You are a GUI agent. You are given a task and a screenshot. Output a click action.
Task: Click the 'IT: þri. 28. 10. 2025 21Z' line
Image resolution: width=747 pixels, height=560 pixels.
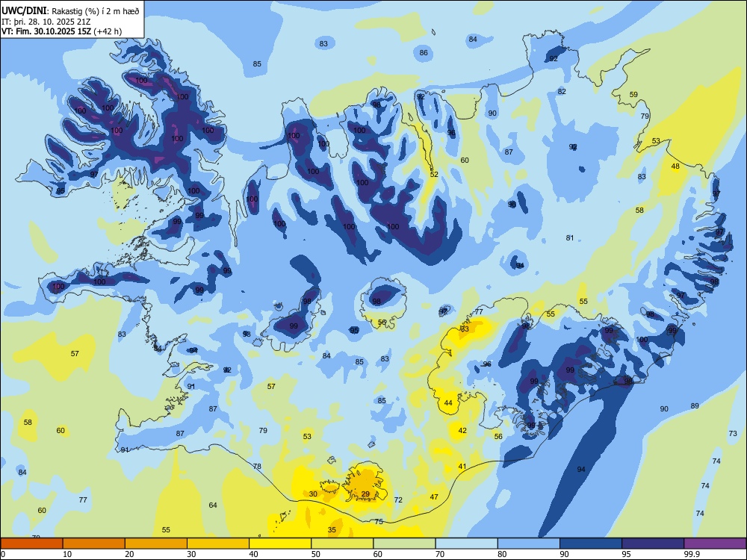coord(46,22)
